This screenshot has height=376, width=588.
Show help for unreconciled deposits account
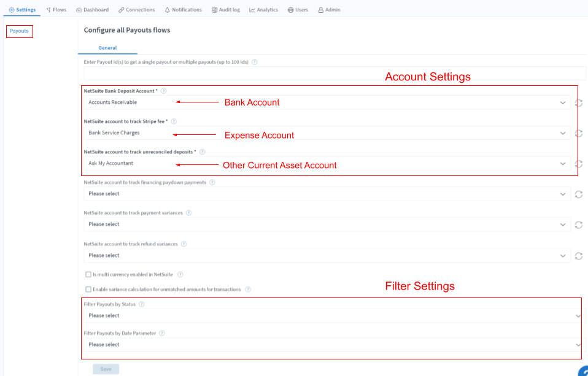(202, 152)
